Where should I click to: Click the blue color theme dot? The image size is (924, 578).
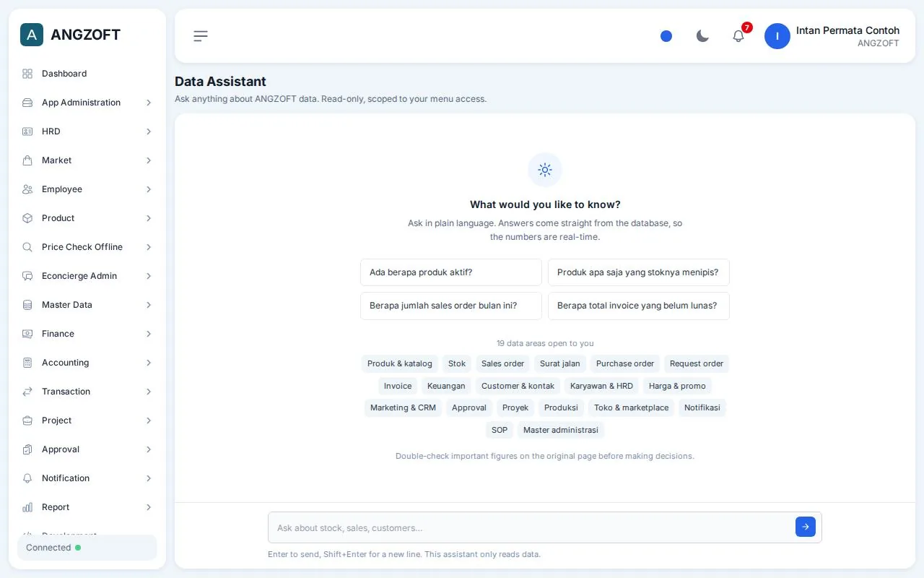[666, 36]
